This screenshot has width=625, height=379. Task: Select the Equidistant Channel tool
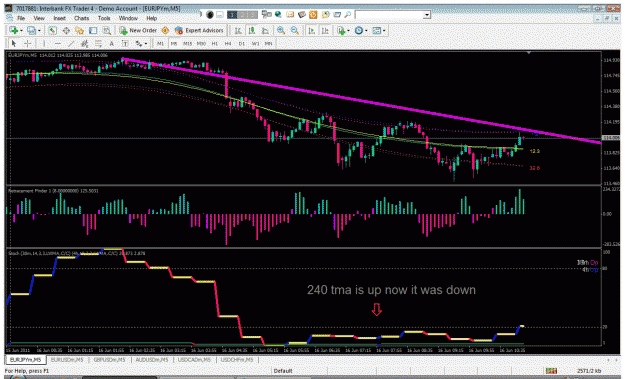(x=85, y=43)
